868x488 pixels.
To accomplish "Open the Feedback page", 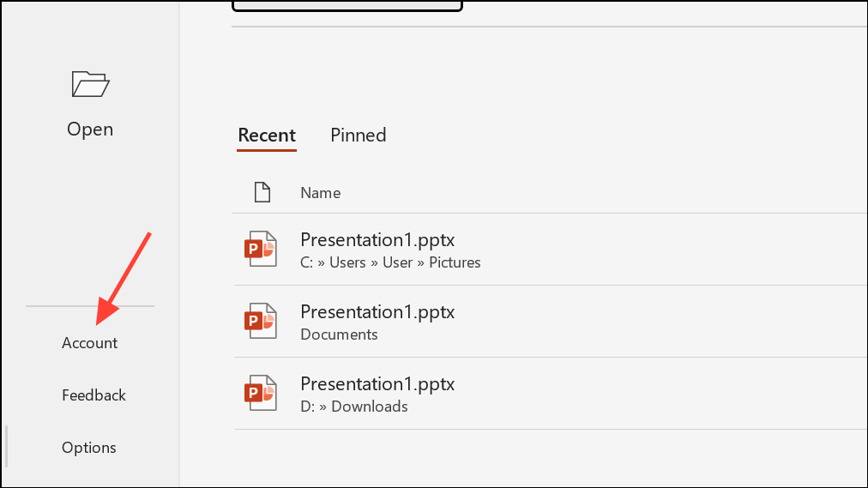I will point(94,395).
